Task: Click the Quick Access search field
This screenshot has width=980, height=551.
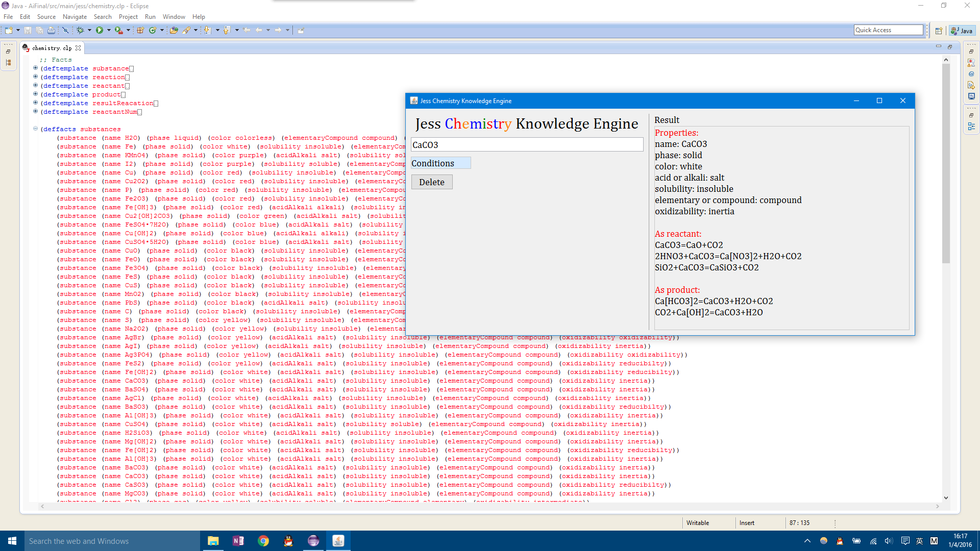Action: pos(889,30)
